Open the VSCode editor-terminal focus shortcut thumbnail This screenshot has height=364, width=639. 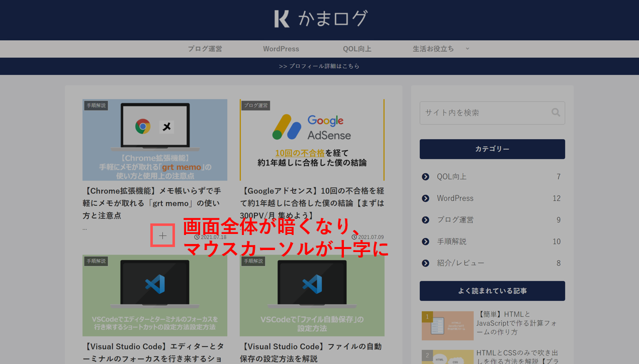pyautogui.click(x=155, y=295)
